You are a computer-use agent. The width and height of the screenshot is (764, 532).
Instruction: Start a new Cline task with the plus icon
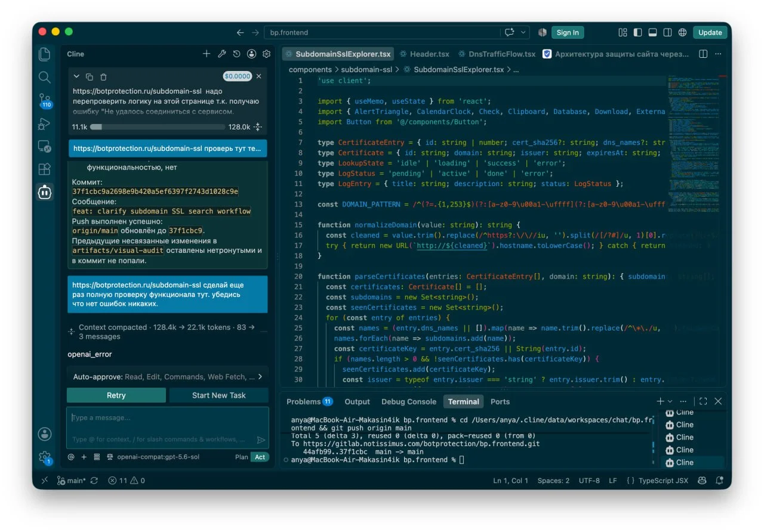pyautogui.click(x=207, y=54)
